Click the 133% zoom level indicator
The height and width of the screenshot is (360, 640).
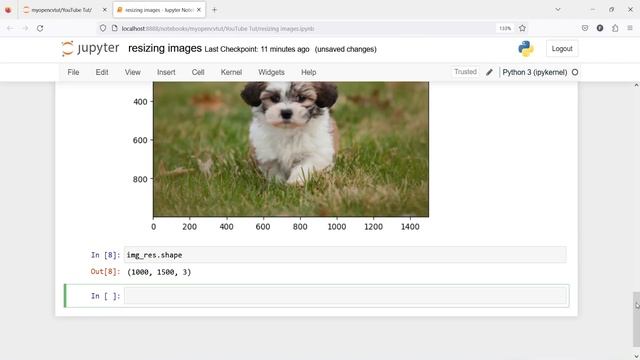pyautogui.click(x=505, y=28)
